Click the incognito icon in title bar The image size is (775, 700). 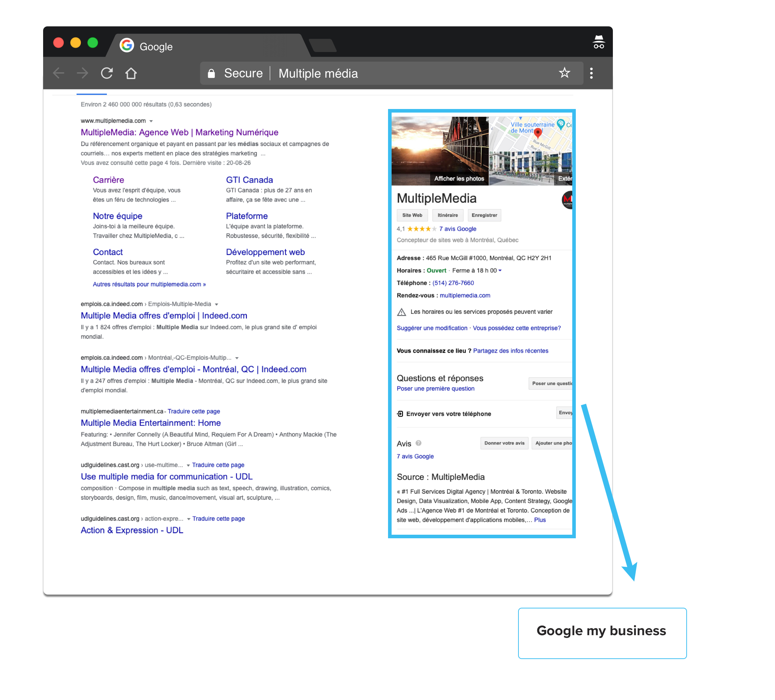coord(599,42)
